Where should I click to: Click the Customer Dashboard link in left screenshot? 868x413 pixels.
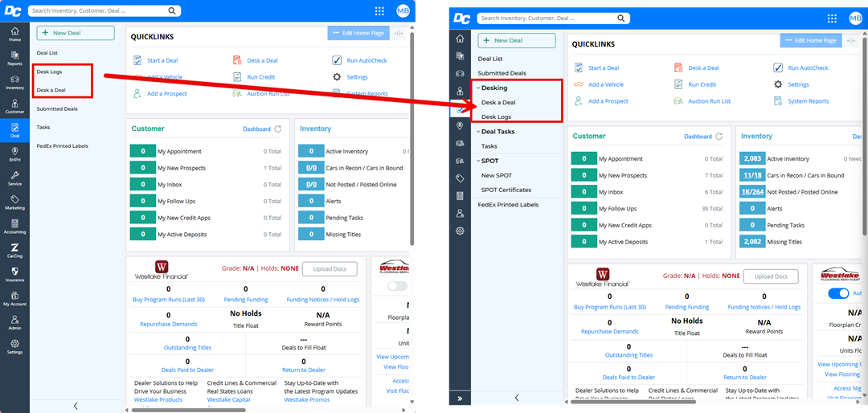pos(257,129)
